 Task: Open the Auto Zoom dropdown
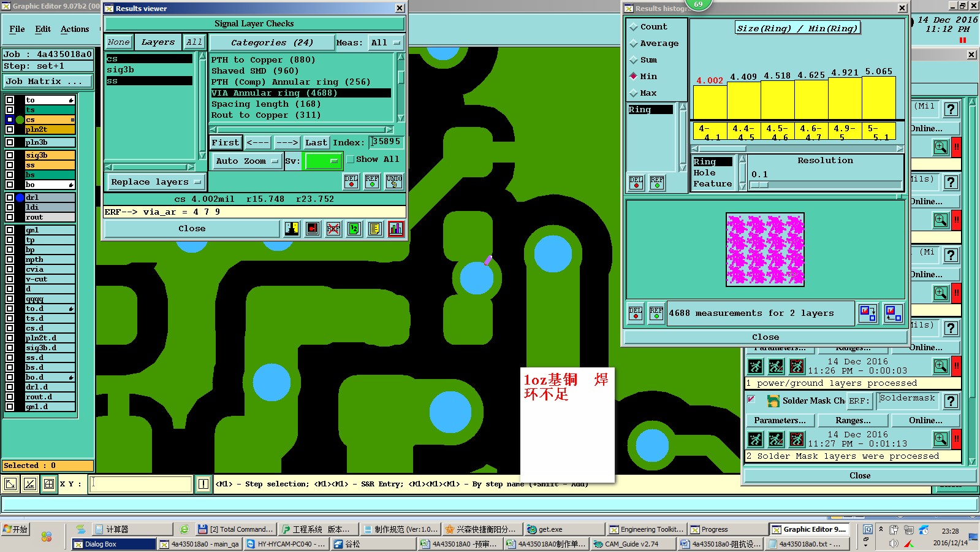coord(246,161)
